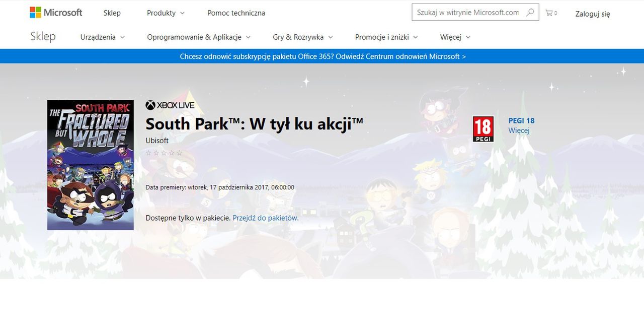Click the PEGI 18 rating badge
This screenshot has height=334, width=644.
483,129
